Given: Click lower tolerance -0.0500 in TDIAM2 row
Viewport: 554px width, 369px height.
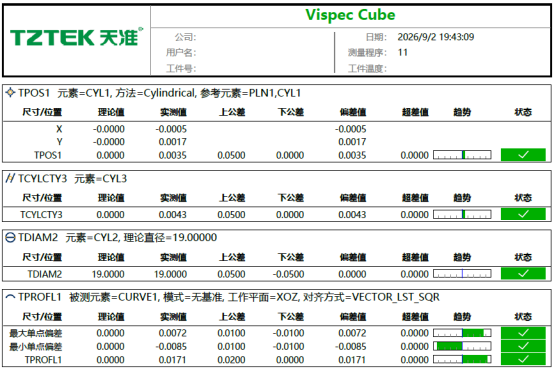Looking at the screenshot, I should point(288,274).
